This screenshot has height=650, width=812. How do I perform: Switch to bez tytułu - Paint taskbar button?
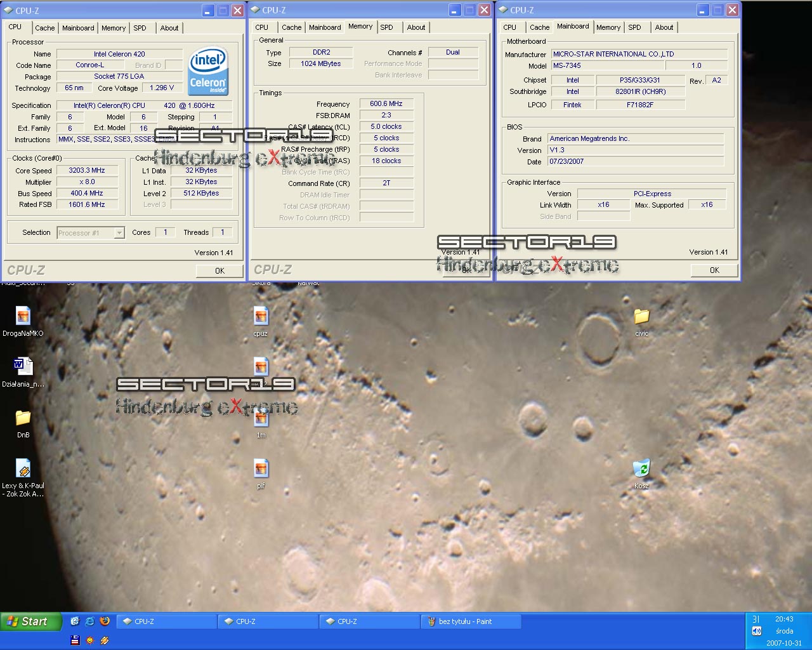471,621
